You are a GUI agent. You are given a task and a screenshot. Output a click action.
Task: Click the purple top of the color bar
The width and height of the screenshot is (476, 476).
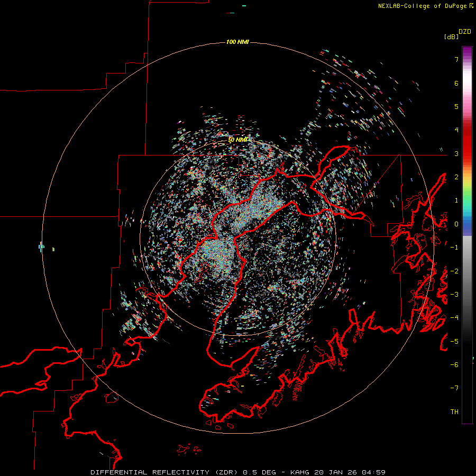(x=467, y=52)
